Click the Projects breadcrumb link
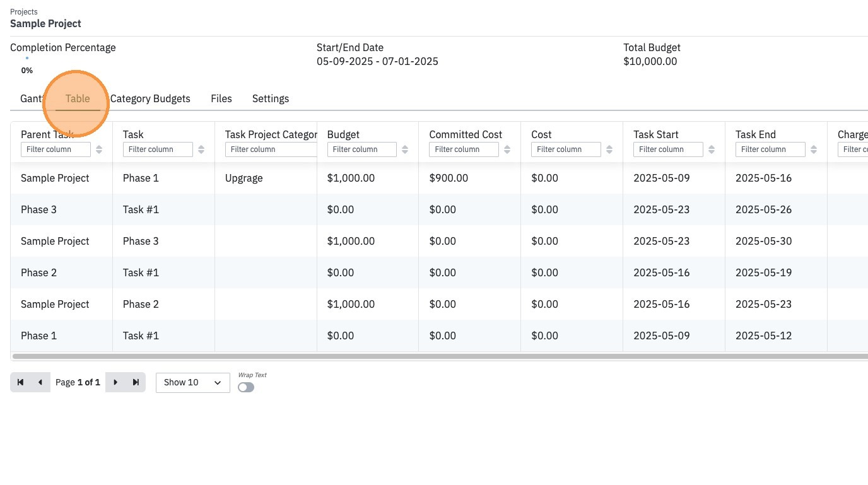The width and height of the screenshot is (868, 485). pos(24,12)
